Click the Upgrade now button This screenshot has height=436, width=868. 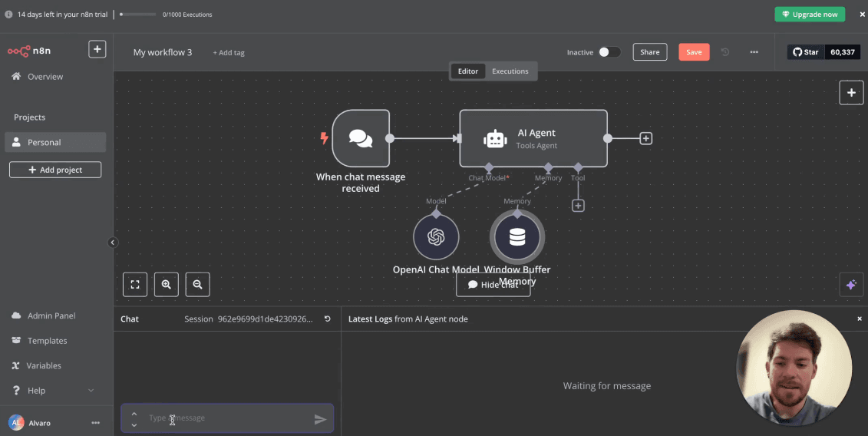809,15
